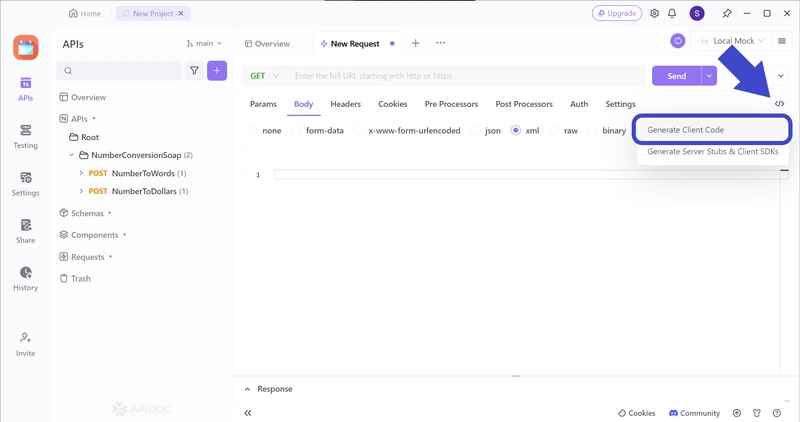The height and width of the screenshot is (422, 800).
Task: Open the Community link
Action: coord(694,413)
